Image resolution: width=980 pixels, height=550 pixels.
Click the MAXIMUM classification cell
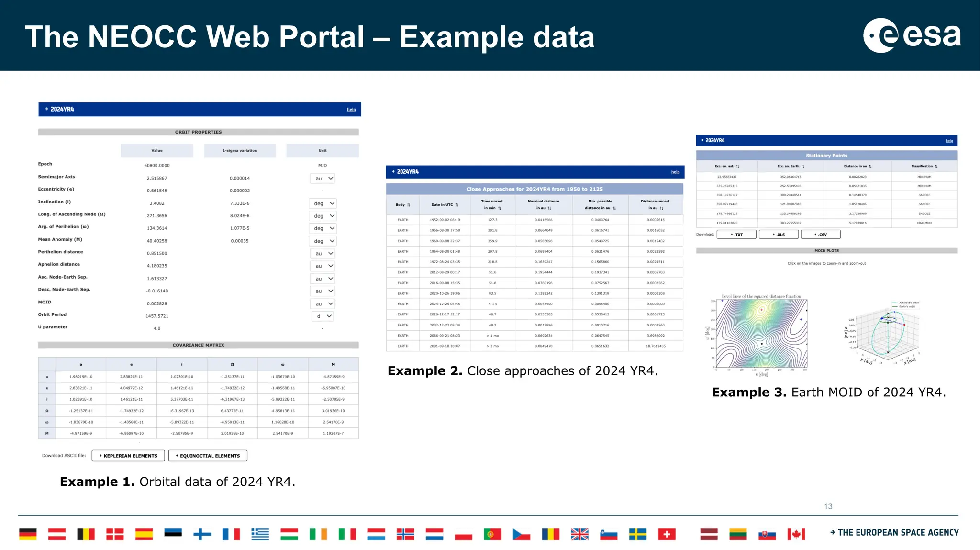(924, 223)
